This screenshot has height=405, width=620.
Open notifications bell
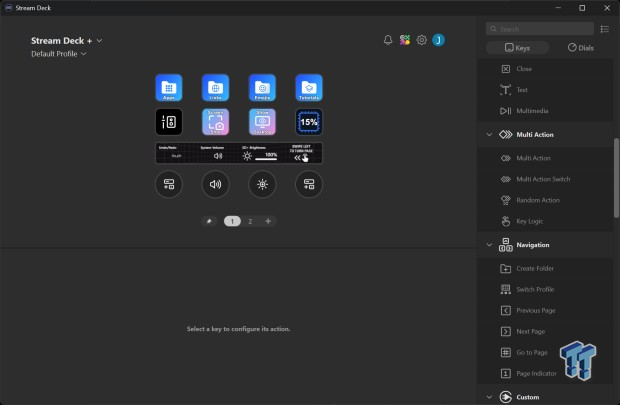(388, 40)
